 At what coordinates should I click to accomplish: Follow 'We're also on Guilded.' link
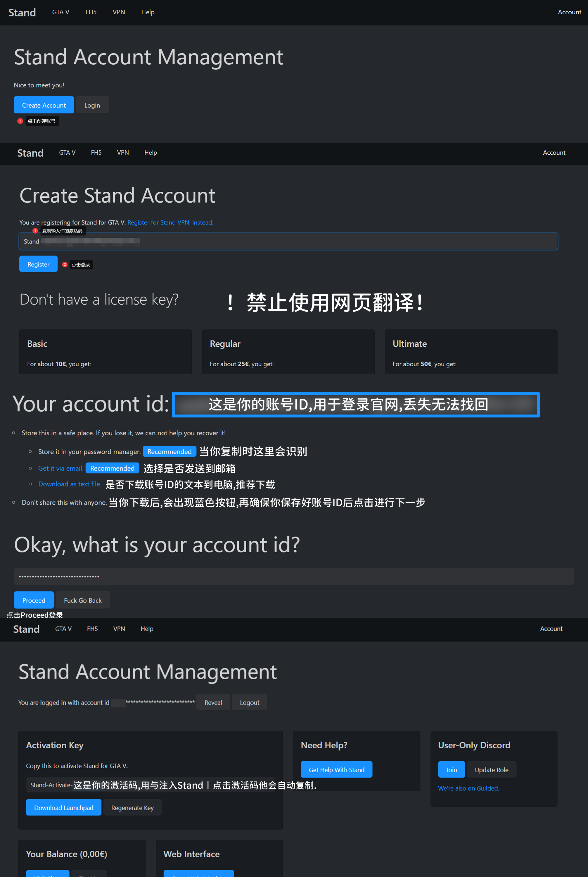point(468,788)
